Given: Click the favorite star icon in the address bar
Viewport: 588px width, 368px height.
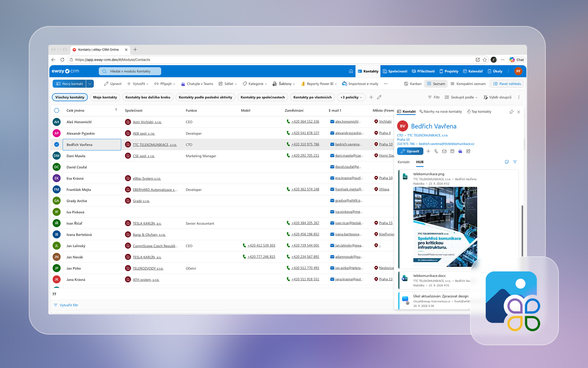Looking at the screenshot, I should 485,60.
